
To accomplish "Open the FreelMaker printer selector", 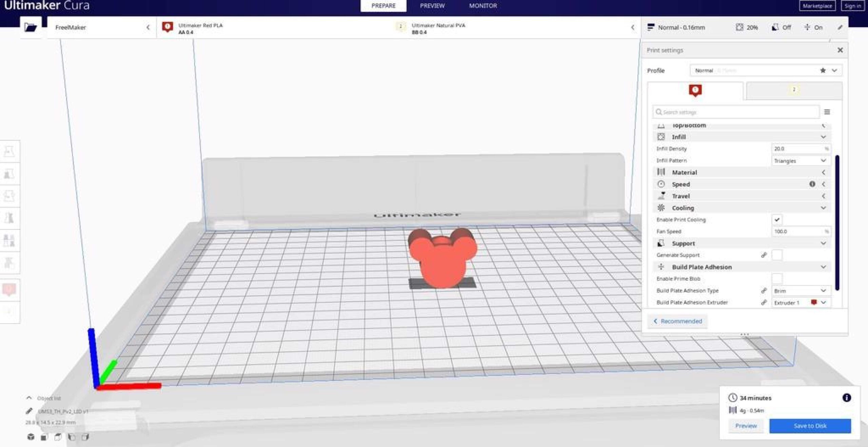I will pos(102,27).
